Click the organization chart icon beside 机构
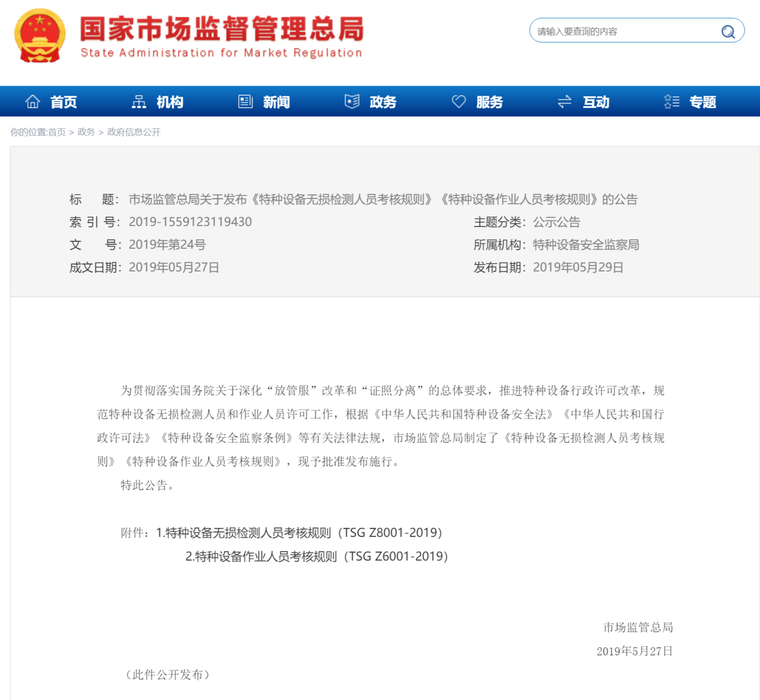The width and height of the screenshot is (760, 700). (139, 102)
